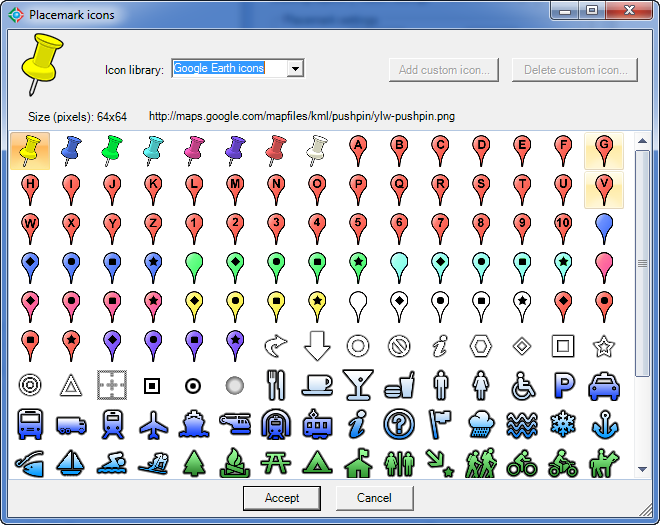
Task: Select the blue pushpin icon
Action: coord(71,150)
